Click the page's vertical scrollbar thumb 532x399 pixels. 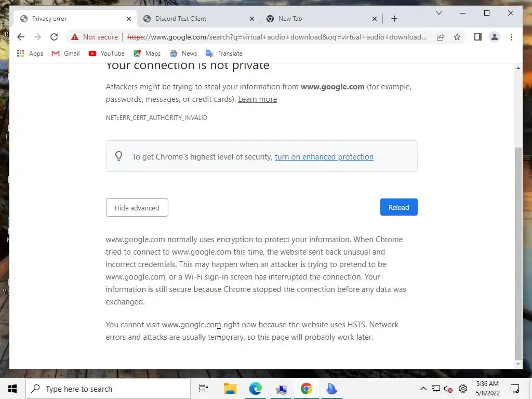click(518, 254)
